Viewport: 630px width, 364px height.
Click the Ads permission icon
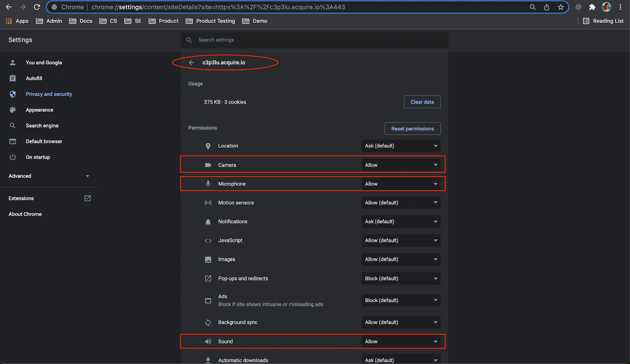click(x=208, y=301)
